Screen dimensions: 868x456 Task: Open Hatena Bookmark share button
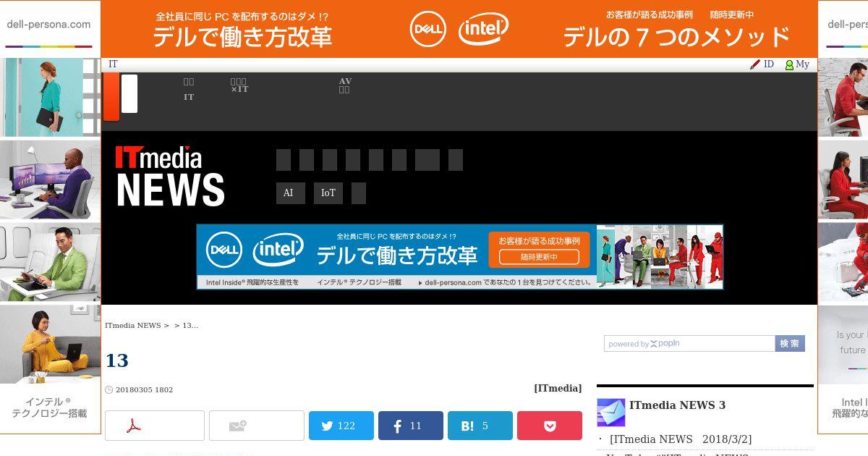pos(480,426)
